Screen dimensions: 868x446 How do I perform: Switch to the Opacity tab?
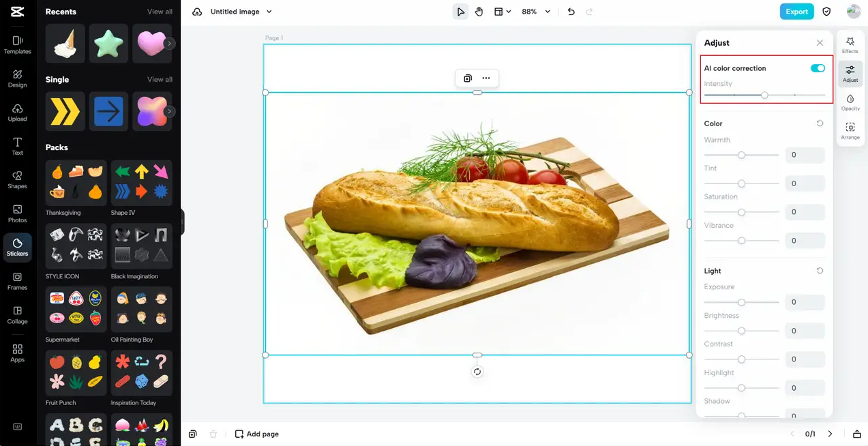850,102
